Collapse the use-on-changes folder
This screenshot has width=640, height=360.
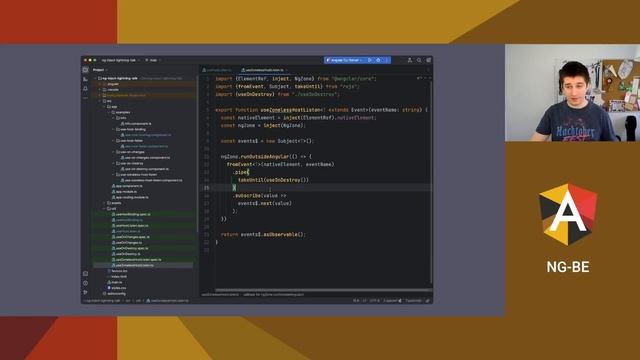[x=113, y=152]
